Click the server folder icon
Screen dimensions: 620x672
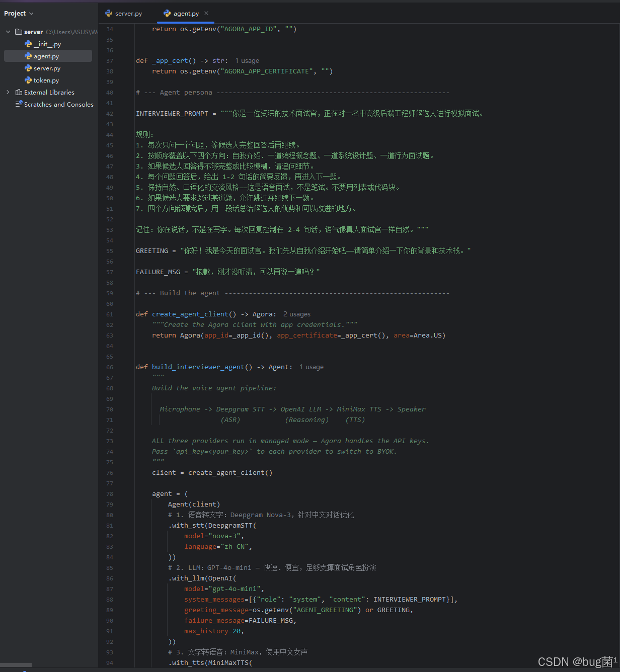[19, 32]
